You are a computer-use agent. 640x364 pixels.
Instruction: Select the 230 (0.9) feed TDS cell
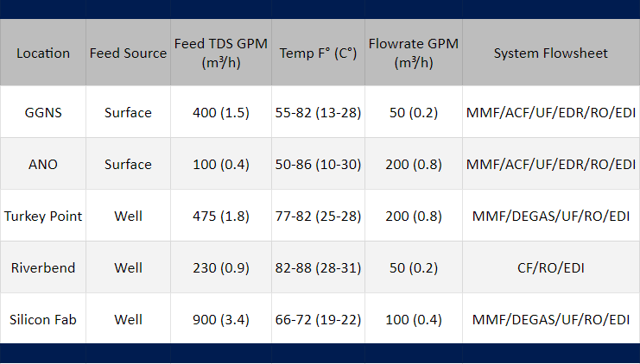pos(221,267)
